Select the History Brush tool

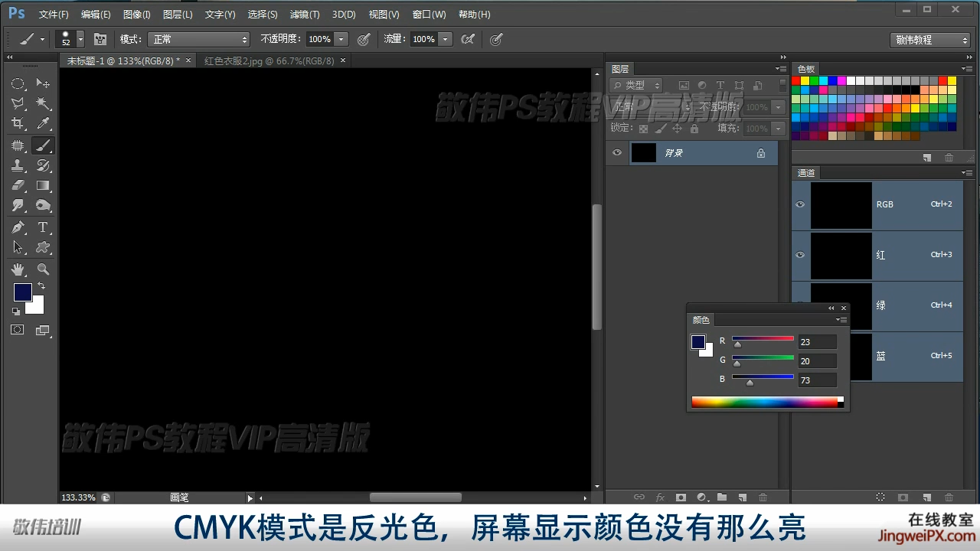click(44, 165)
